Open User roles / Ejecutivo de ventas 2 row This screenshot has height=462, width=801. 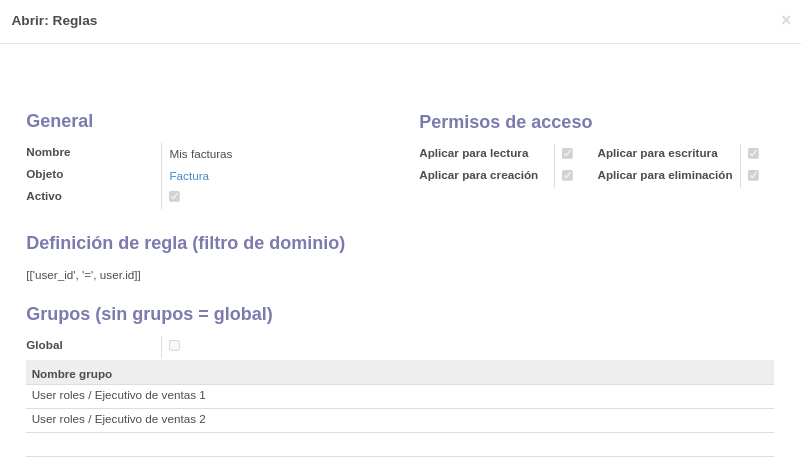(x=400, y=420)
